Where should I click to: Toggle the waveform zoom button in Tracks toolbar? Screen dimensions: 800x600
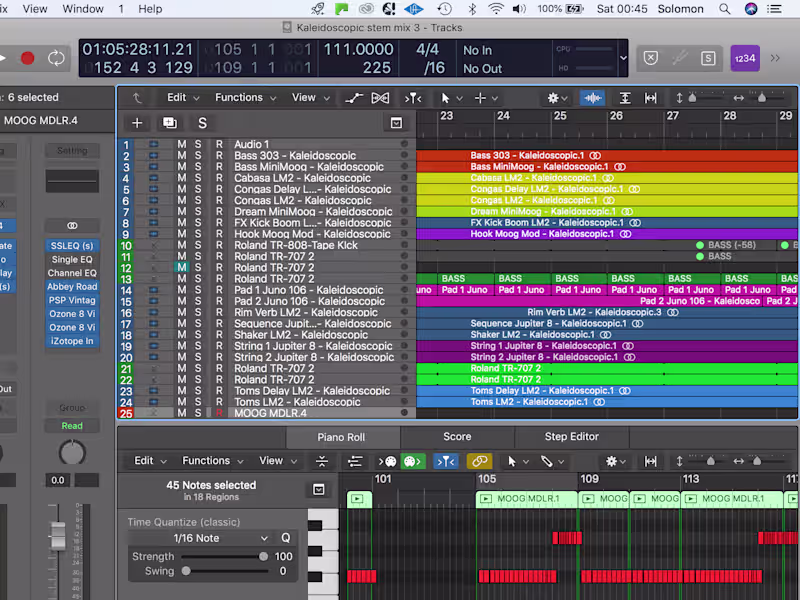pos(592,98)
